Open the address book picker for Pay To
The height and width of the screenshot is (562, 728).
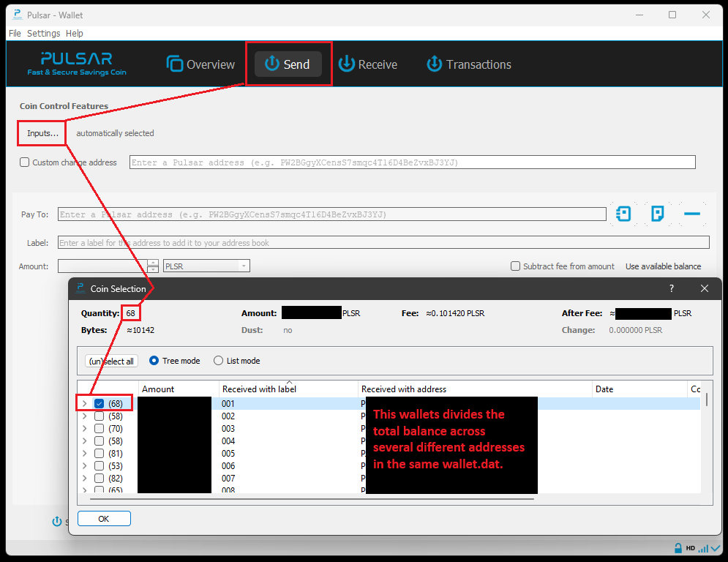coord(623,214)
